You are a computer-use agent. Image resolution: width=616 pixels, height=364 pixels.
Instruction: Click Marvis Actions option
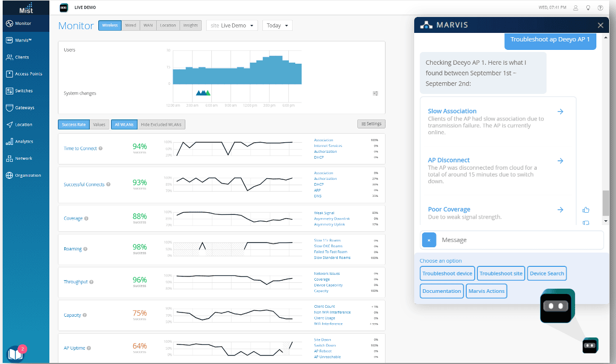tap(486, 291)
